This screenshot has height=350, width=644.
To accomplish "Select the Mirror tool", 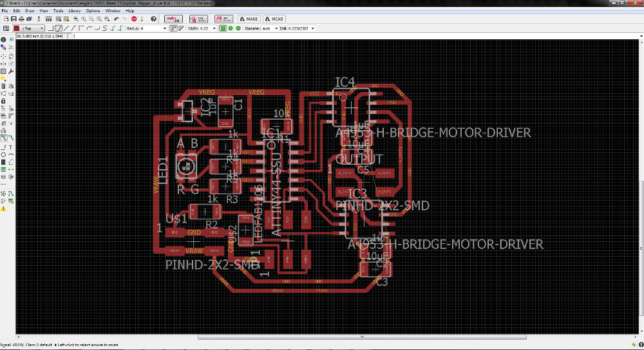I will pos(3,64).
